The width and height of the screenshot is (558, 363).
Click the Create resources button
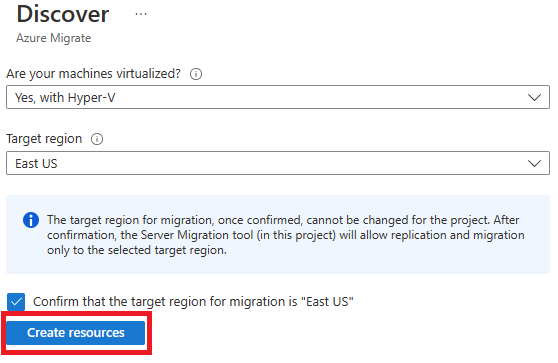(x=76, y=333)
